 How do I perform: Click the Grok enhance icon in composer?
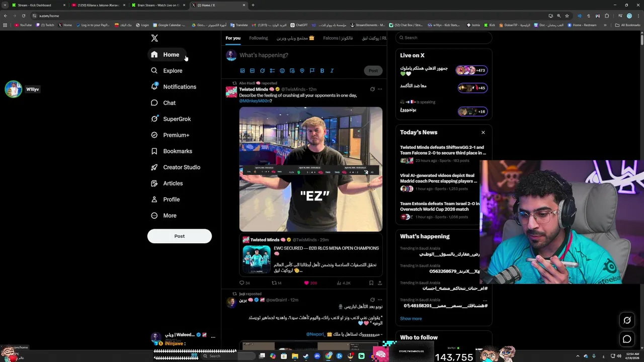tap(262, 71)
